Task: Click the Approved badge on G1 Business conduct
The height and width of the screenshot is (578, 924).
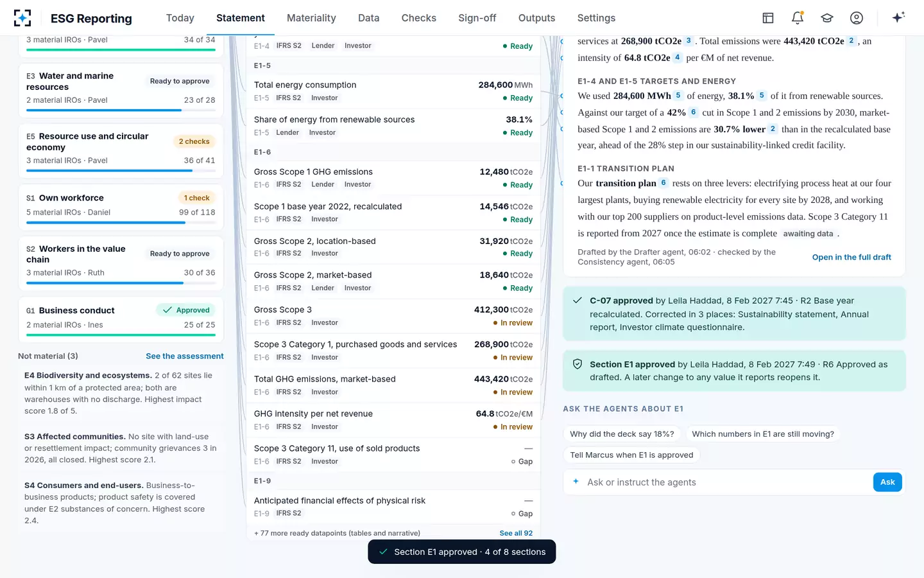Action: 186,310
